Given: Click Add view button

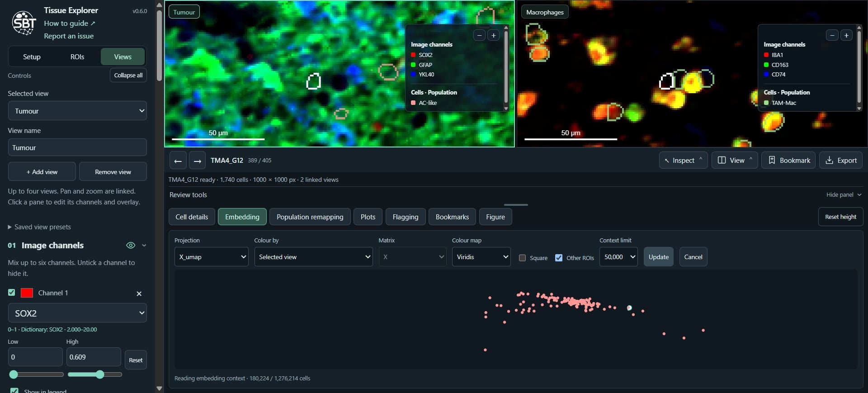Looking at the screenshot, I should pos(42,172).
